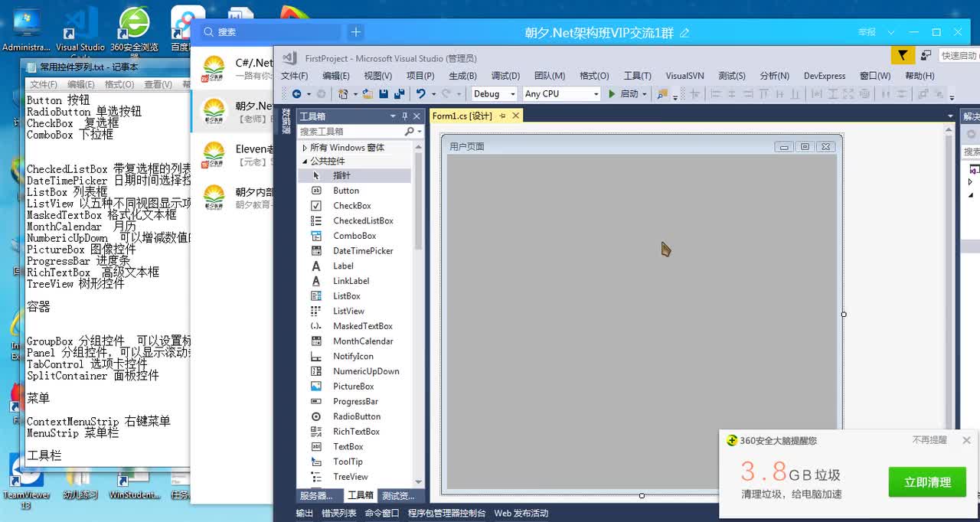This screenshot has width=980, height=522.
Task: Pick the CheckedListBox control in toolbox
Action: tap(354, 221)
